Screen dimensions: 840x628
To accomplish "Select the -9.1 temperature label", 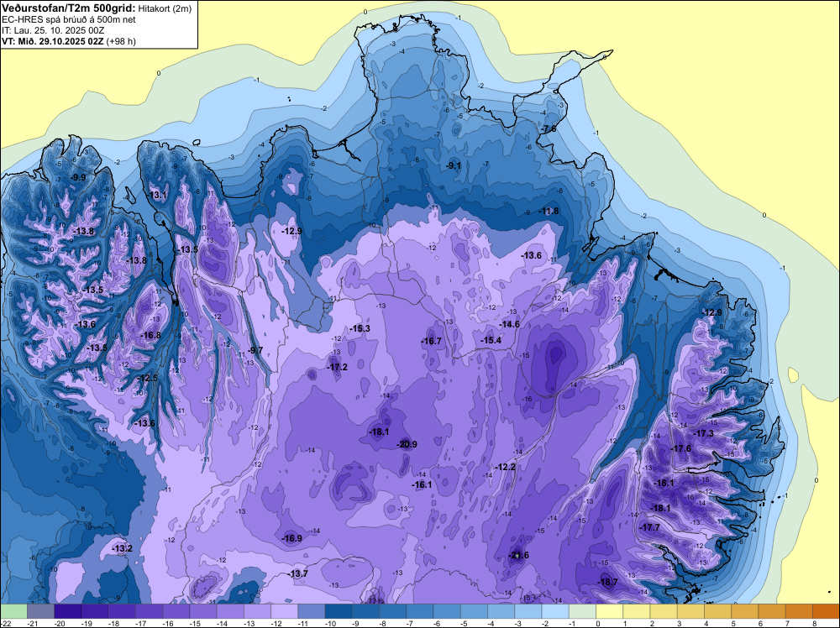I will pos(454,166).
